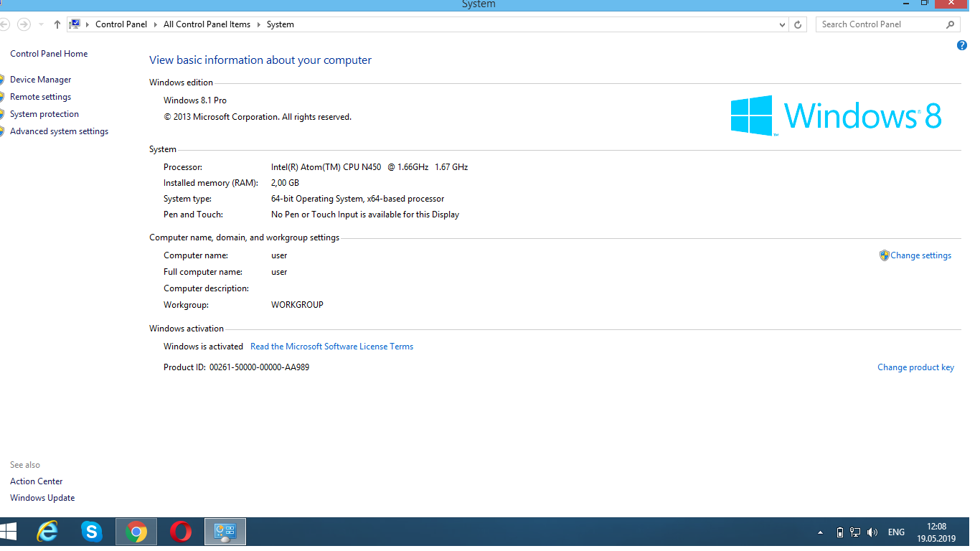Expand the chevron after All Control Panel Items
This screenshot has height=551, width=980.
[x=259, y=24]
